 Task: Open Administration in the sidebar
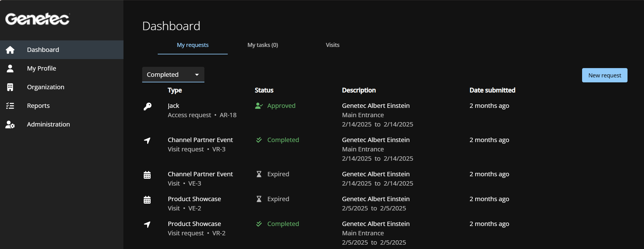pyautogui.click(x=48, y=124)
